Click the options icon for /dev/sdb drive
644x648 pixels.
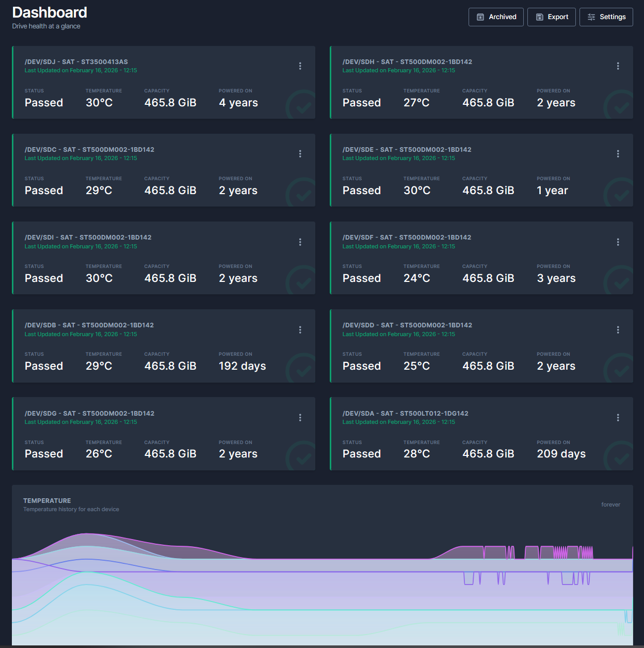pyautogui.click(x=300, y=330)
